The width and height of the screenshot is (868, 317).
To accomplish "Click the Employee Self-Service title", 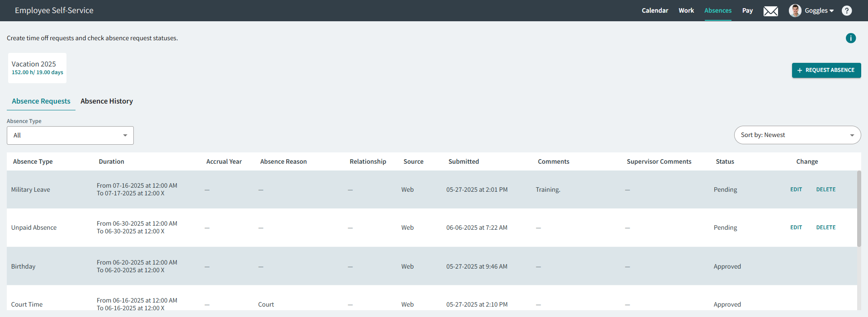I will [x=54, y=10].
